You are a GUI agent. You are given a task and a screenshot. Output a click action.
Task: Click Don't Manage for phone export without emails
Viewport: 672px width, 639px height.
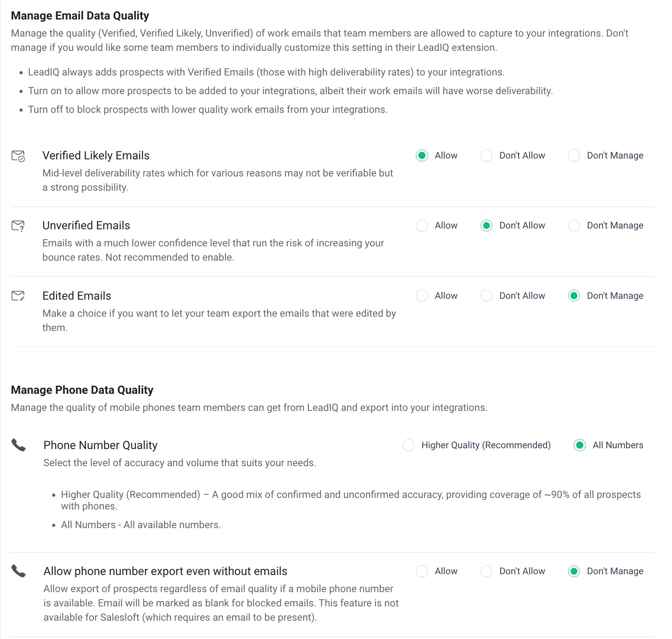(574, 571)
